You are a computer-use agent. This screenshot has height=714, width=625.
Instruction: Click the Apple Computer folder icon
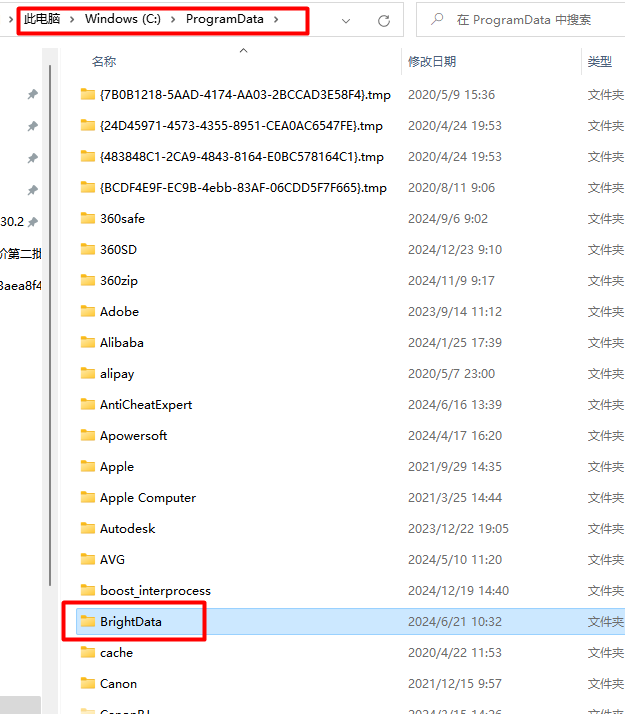(88, 497)
